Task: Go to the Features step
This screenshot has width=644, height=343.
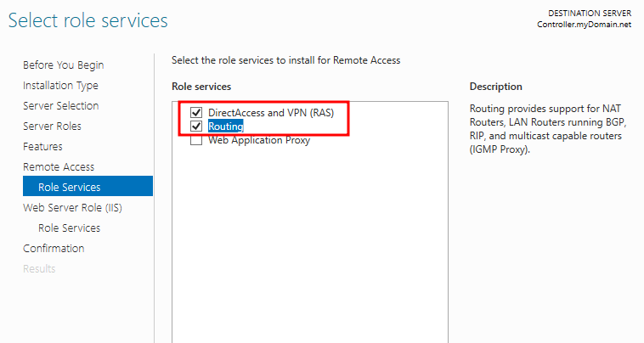Action: [x=42, y=147]
